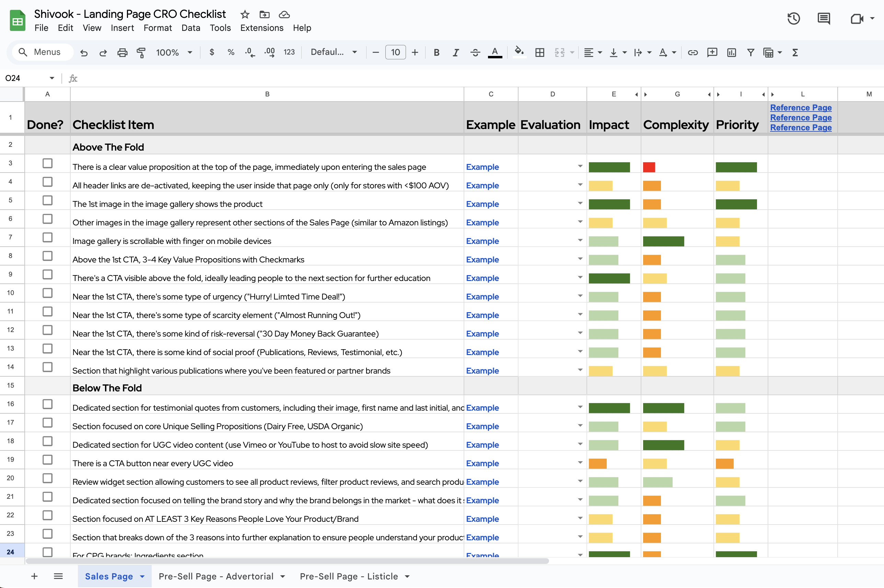Open the comments panel icon
Image resolution: width=884 pixels, height=588 pixels.
824,19
